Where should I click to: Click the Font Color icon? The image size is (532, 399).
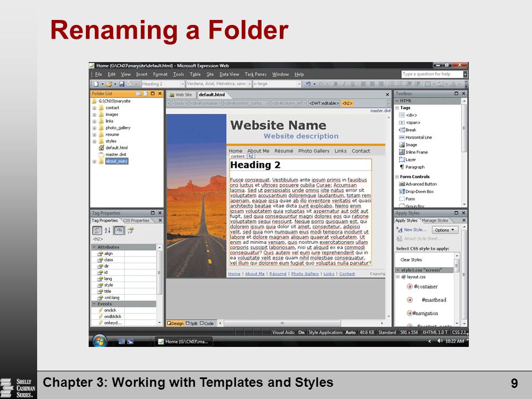click(453, 84)
